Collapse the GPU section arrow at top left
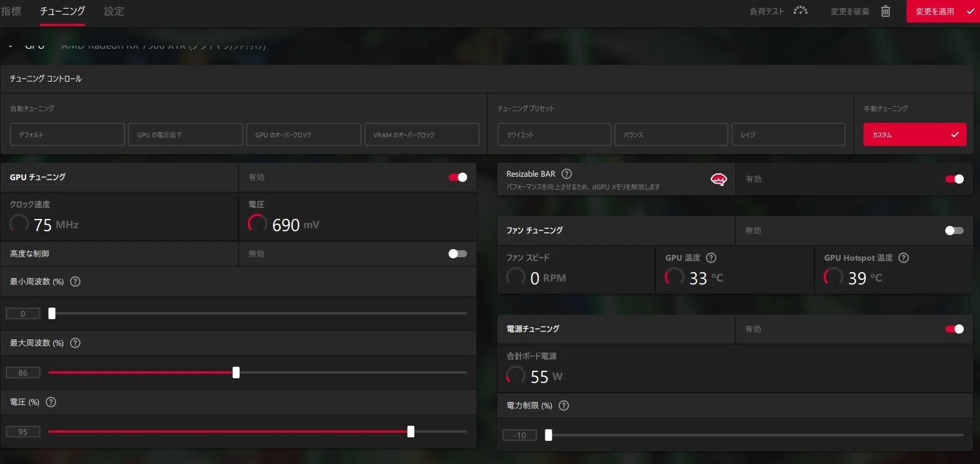980x464 pixels. pyautogui.click(x=10, y=46)
